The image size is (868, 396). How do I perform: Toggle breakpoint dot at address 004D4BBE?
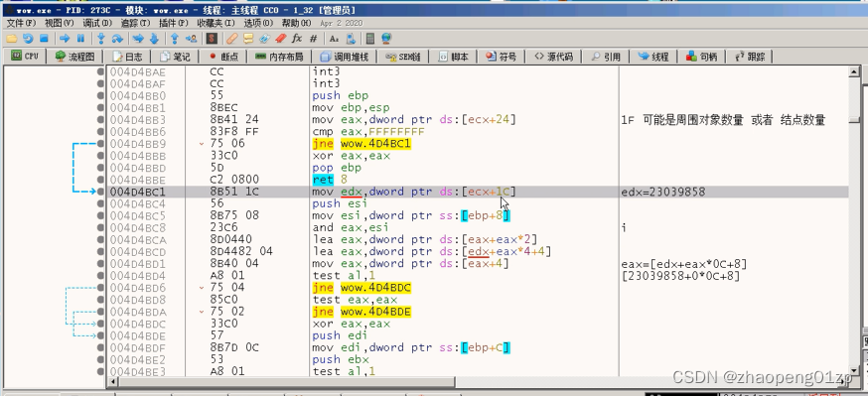(x=100, y=180)
